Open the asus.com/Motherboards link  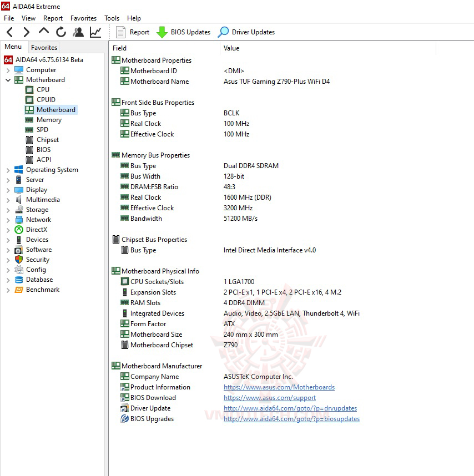pos(279,387)
